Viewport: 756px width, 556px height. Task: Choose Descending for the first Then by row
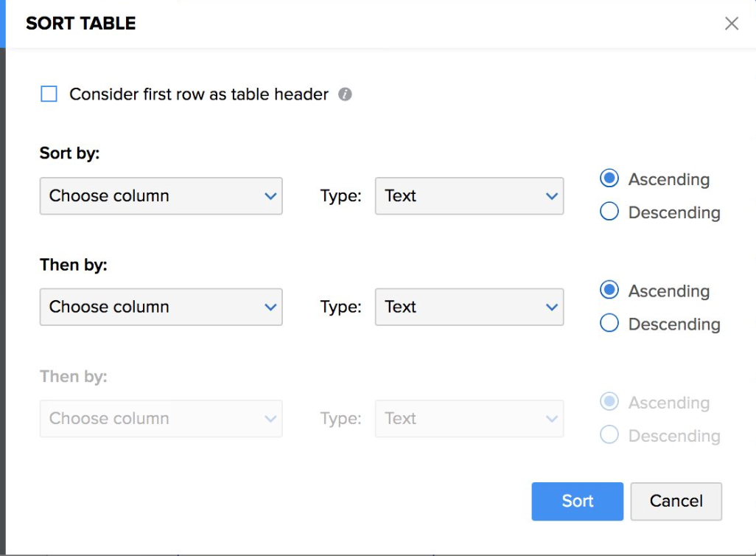point(609,324)
